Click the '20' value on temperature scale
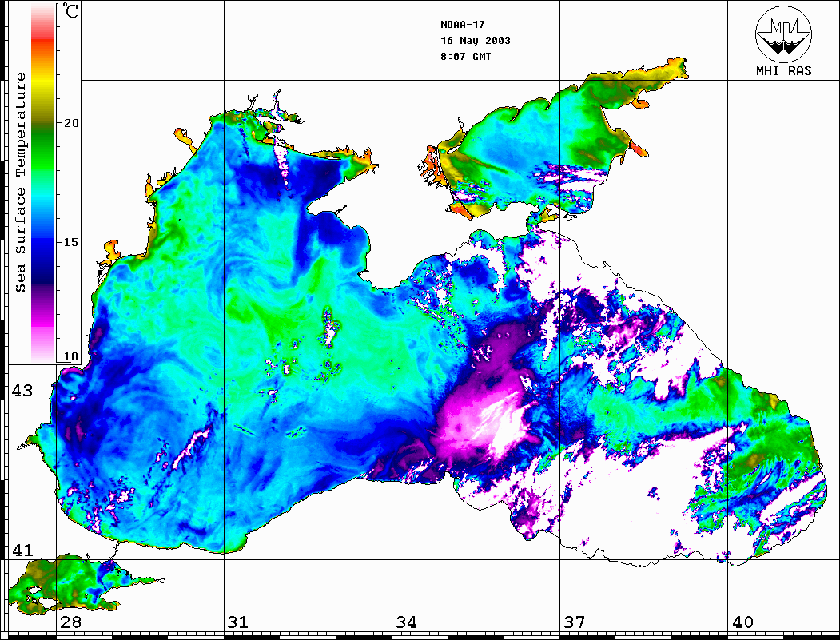Viewport: 840px width, 640px height. (x=70, y=123)
